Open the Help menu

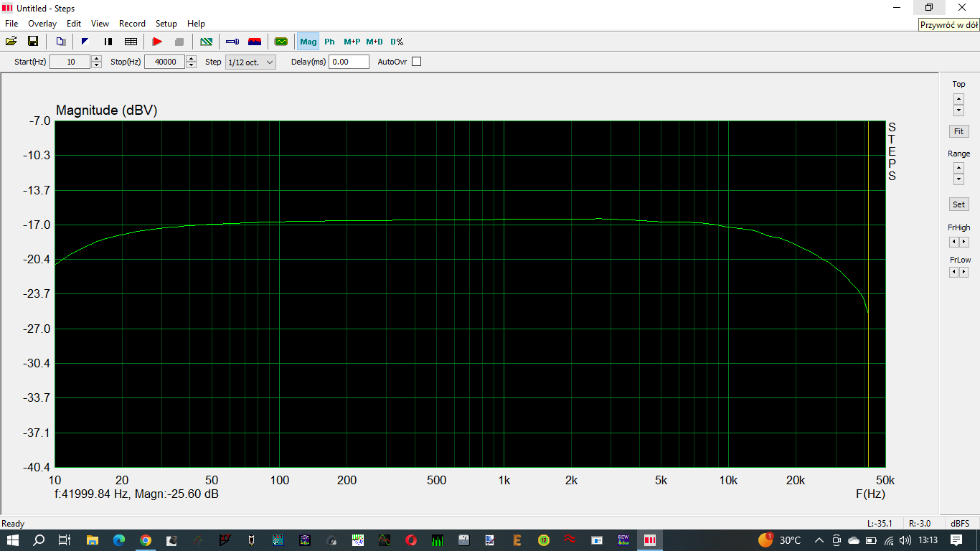coord(196,24)
